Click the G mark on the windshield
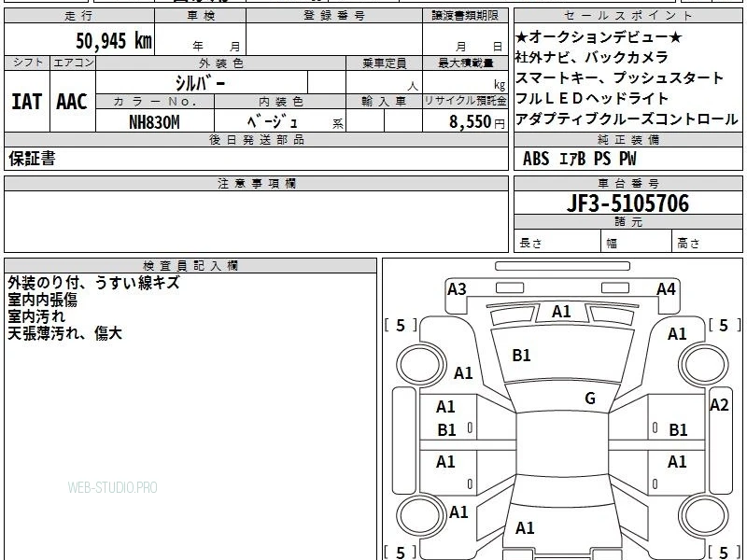This screenshot has height=560, width=747. pos(590,399)
